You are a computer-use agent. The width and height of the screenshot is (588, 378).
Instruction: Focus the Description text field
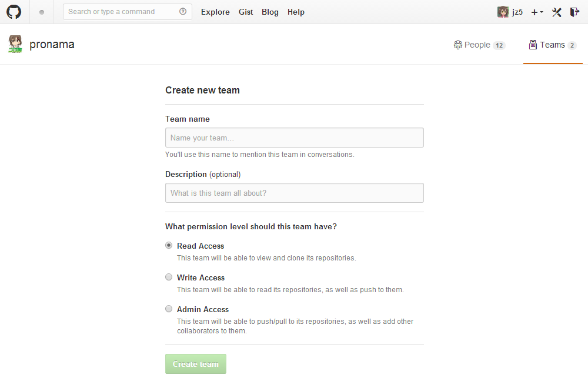click(x=294, y=193)
